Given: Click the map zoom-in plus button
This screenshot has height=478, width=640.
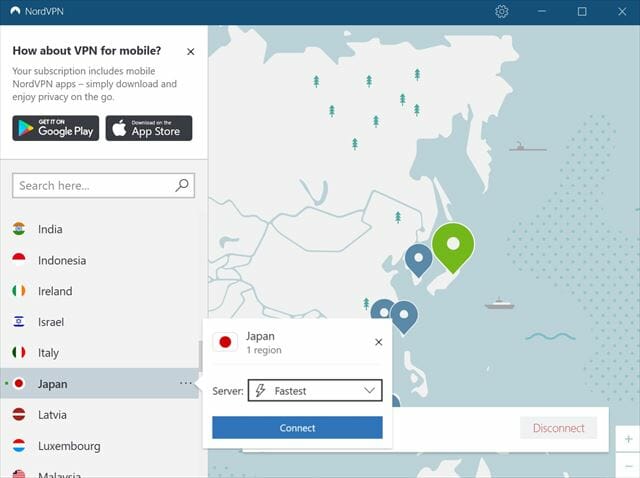Looking at the screenshot, I should [628, 439].
